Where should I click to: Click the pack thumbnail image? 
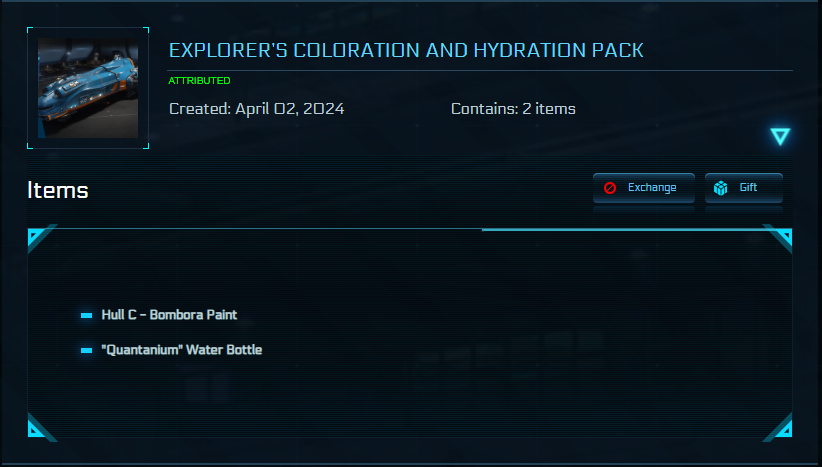point(88,88)
